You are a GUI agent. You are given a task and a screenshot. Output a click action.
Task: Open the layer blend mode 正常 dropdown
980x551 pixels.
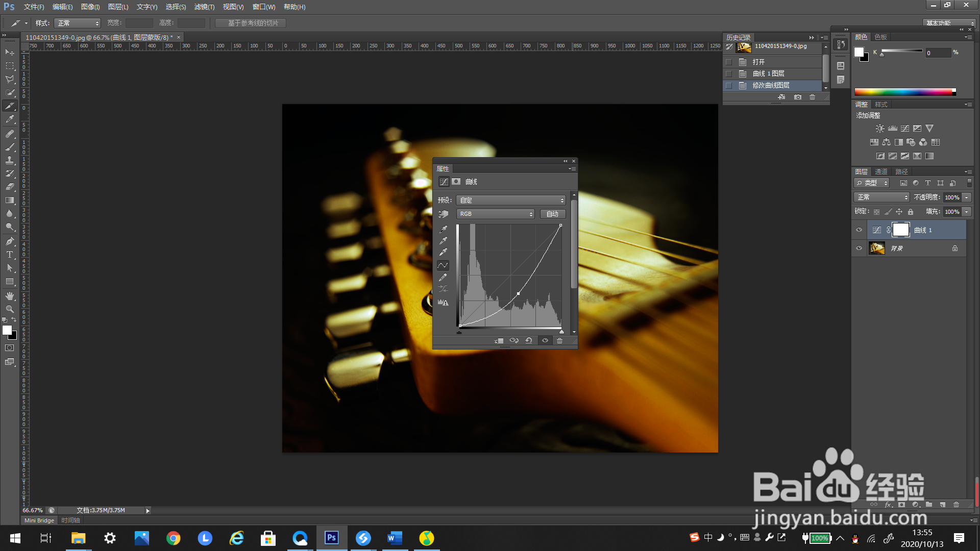[882, 197]
